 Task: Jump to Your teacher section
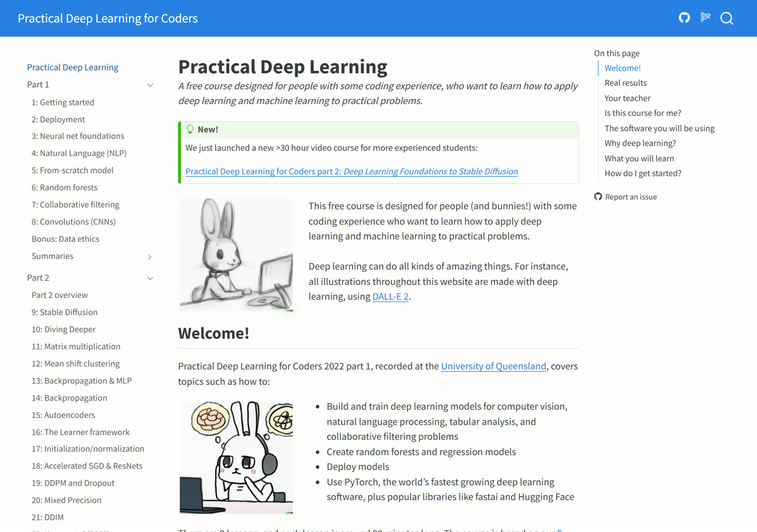coord(627,98)
